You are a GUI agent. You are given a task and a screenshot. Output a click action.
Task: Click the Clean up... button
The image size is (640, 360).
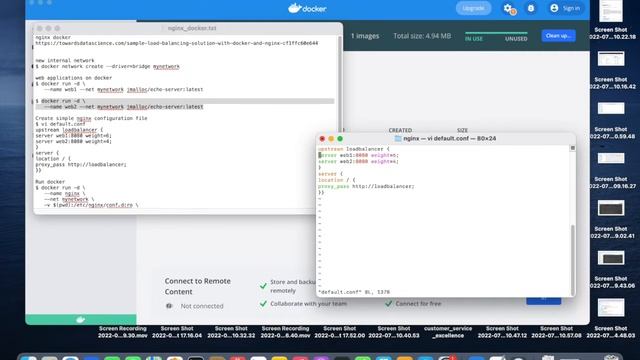click(x=558, y=36)
